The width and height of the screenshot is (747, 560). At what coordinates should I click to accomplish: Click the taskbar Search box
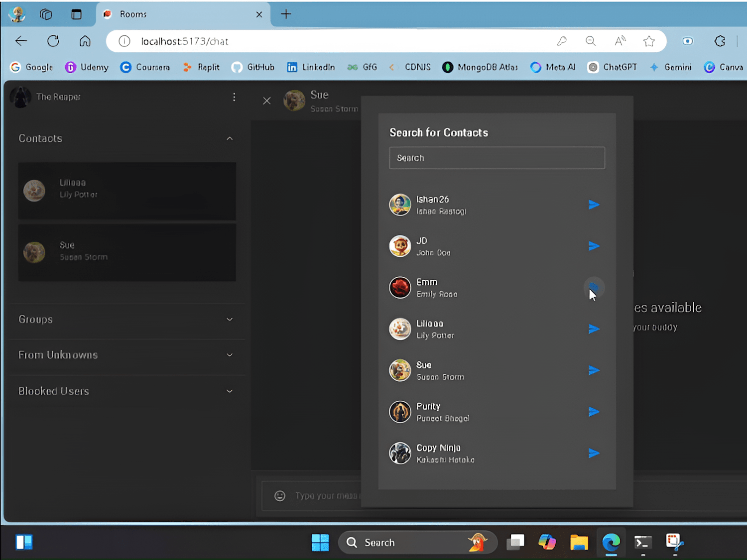[418, 543]
